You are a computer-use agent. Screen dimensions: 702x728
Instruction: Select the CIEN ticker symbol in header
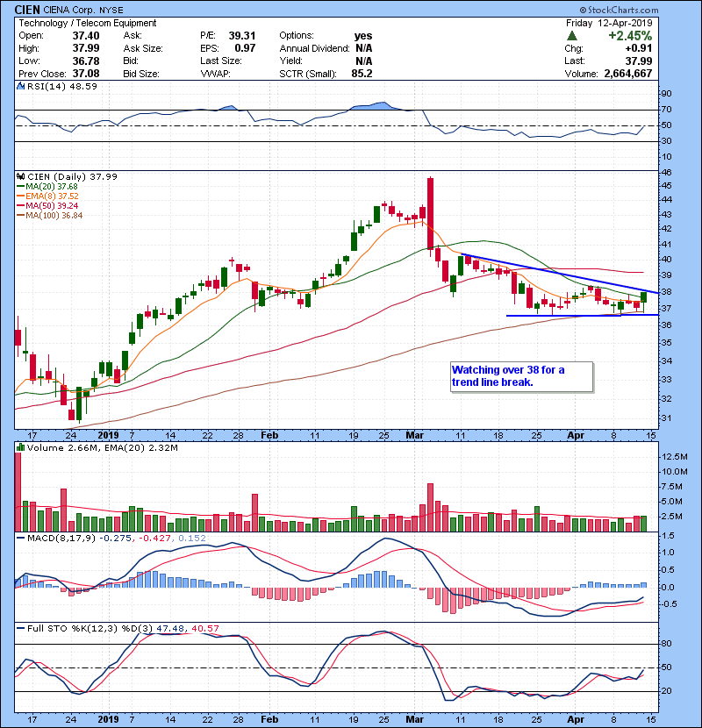coord(27,10)
